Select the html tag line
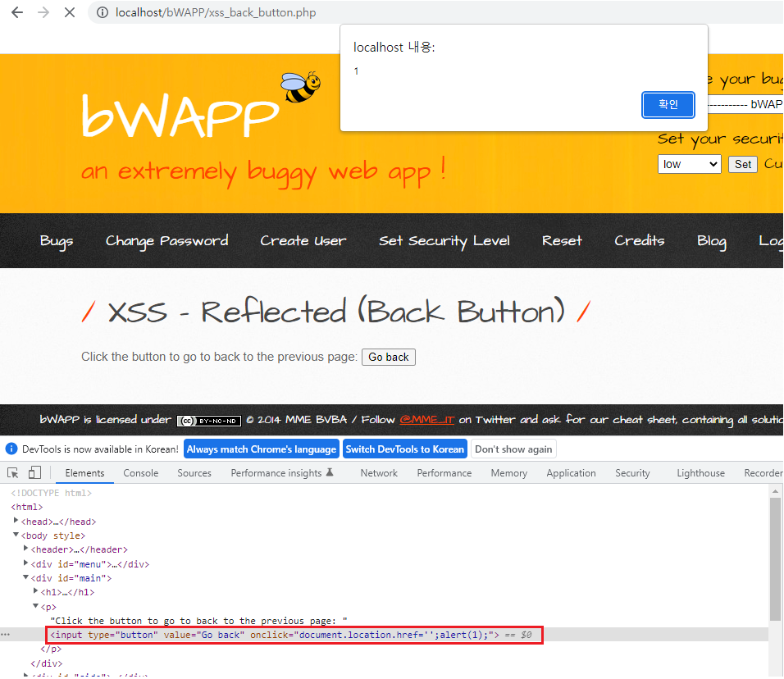 tap(27, 507)
